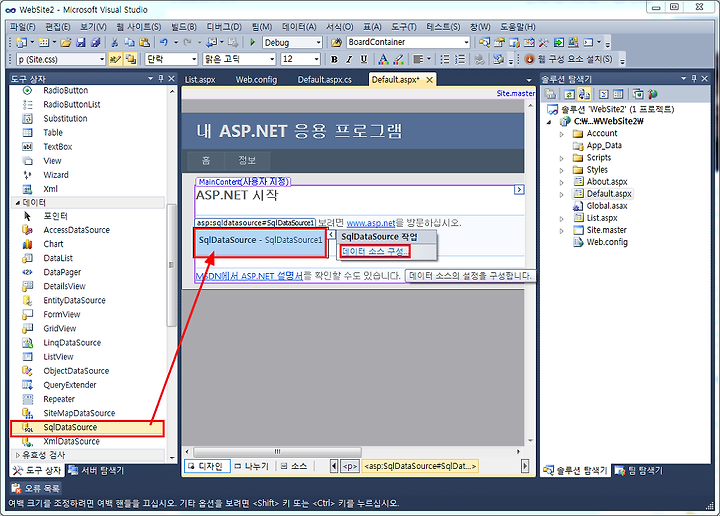Click the designer horizontal scrollbar thumb
This screenshot has width=720, height=516.
tap(277, 452)
